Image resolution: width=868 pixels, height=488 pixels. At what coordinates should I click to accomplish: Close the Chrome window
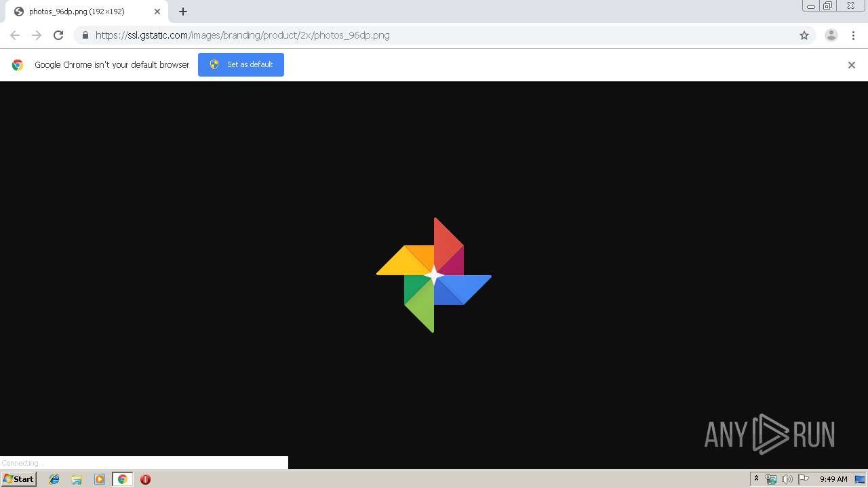[850, 5]
